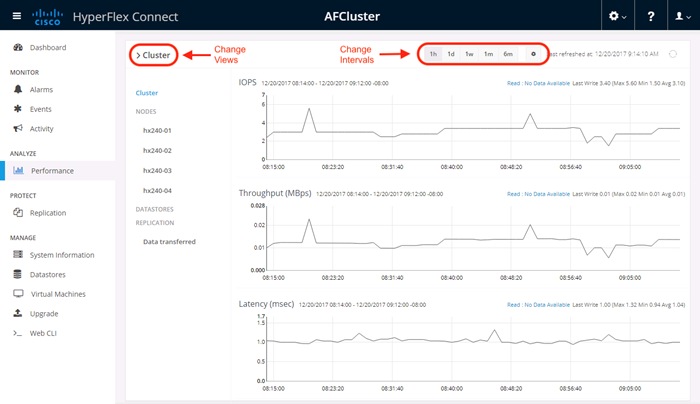700x404 pixels.
Task: Set interval to 1m
Action: pyautogui.click(x=488, y=54)
